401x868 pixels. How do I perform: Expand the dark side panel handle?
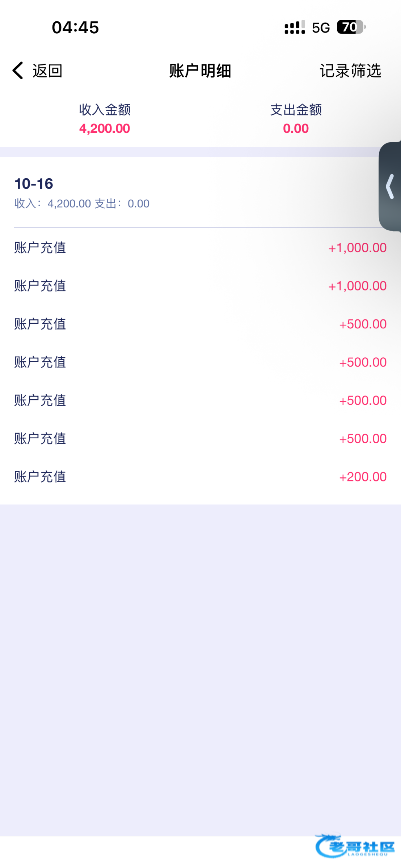[x=390, y=187]
